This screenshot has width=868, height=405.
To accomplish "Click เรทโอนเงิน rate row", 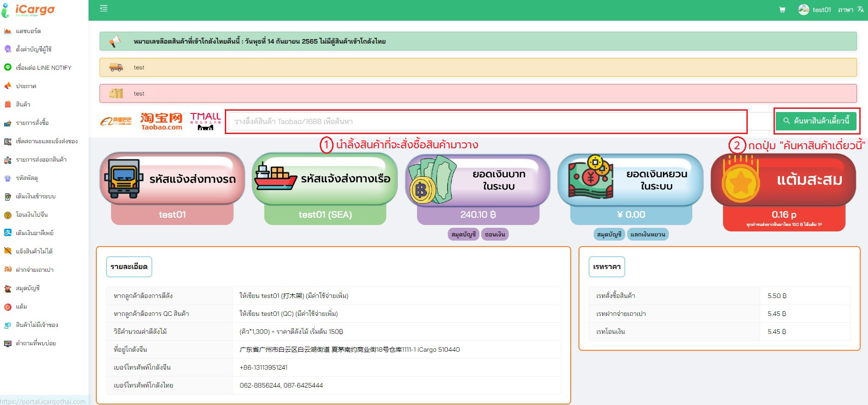I will tap(719, 332).
